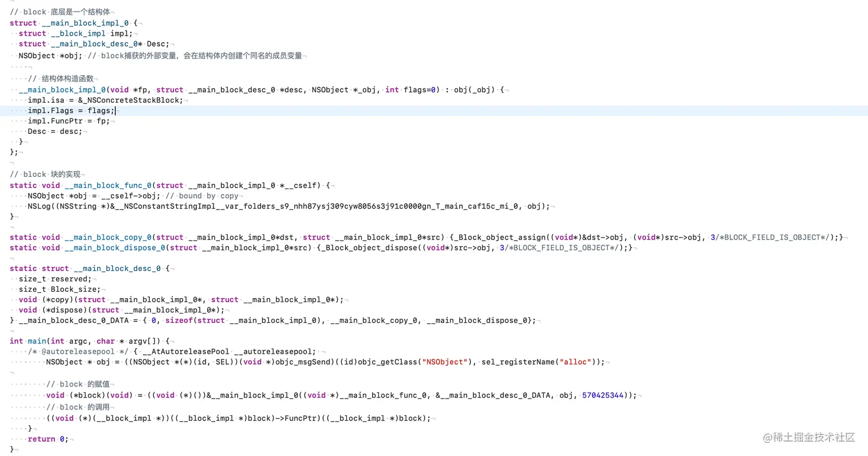Click the number 570425344 in block assignment
The image size is (868, 456).
point(603,396)
